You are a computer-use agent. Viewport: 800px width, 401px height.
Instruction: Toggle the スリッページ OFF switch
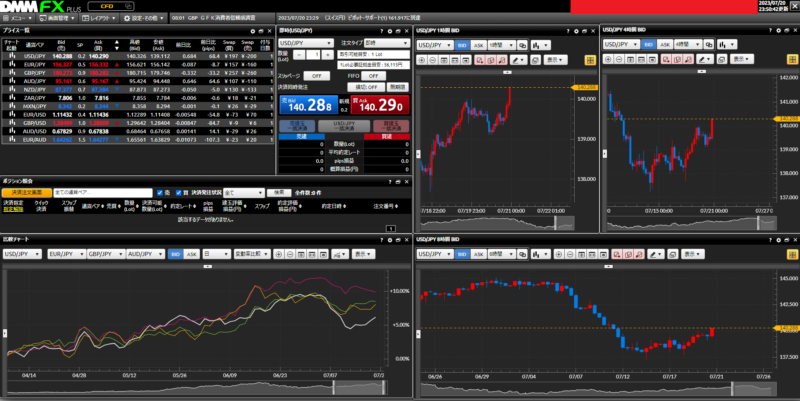point(316,75)
